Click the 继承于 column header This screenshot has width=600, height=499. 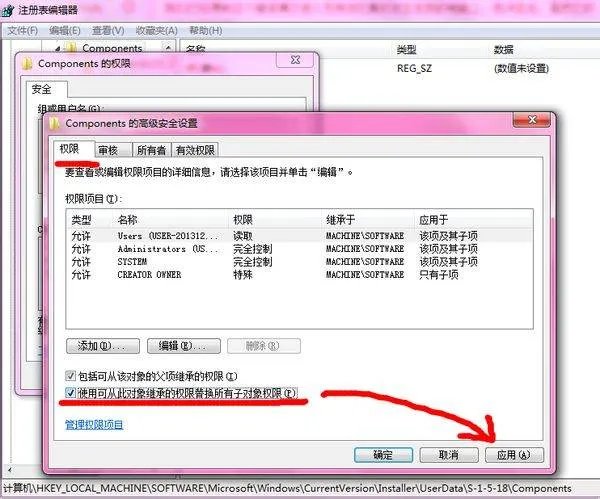coord(368,220)
